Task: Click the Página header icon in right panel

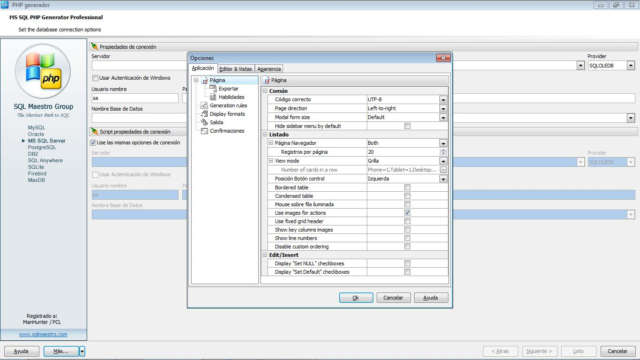Action: coord(267,80)
